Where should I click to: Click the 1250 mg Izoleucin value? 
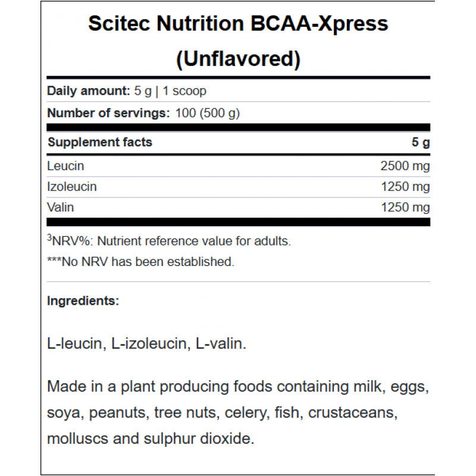click(405, 187)
